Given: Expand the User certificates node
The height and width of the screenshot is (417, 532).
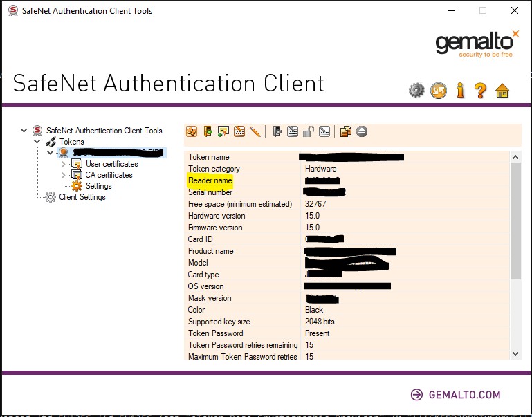Looking at the screenshot, I should click(64, 164).
